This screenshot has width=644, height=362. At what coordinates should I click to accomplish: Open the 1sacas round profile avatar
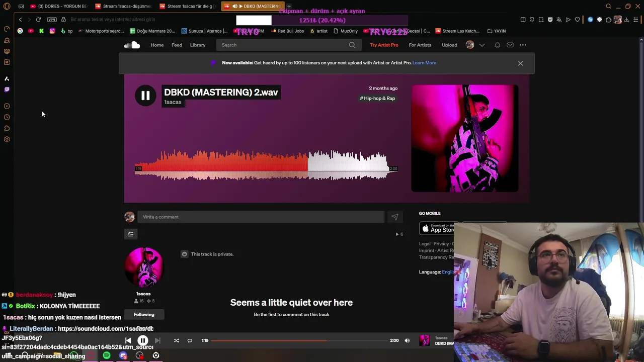[143, 267]
